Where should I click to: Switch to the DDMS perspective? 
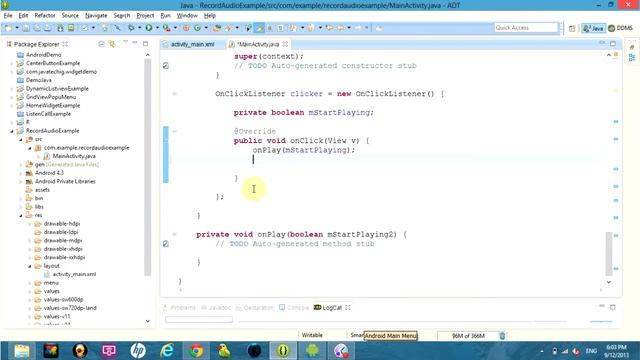point(620,28)
